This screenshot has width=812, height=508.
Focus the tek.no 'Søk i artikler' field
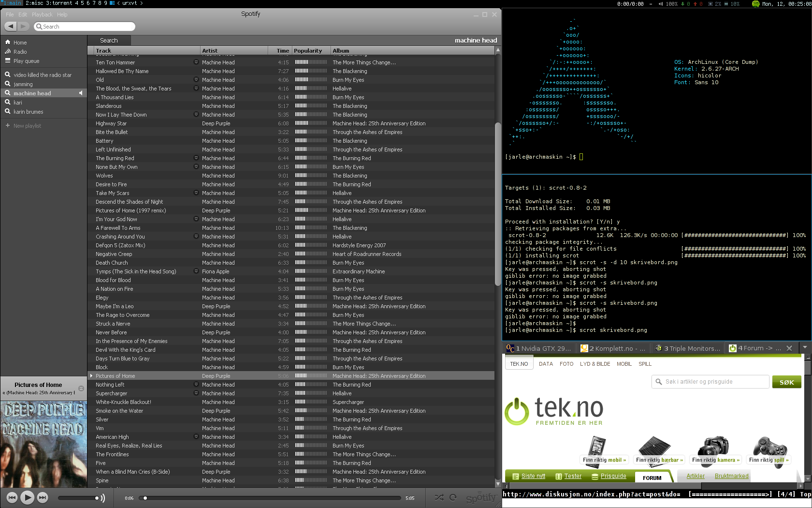coord(710,382)
